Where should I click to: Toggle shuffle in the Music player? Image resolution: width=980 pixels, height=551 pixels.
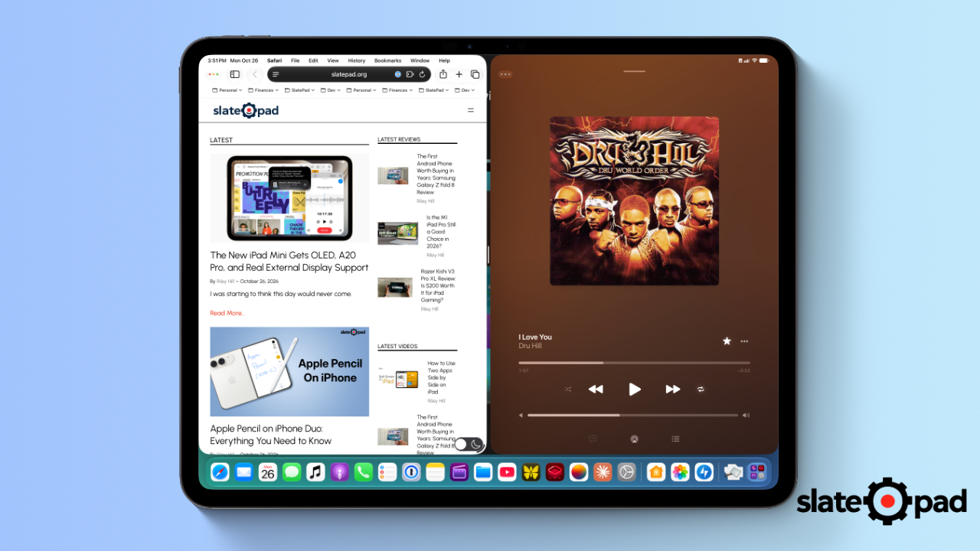coord(568,389)
